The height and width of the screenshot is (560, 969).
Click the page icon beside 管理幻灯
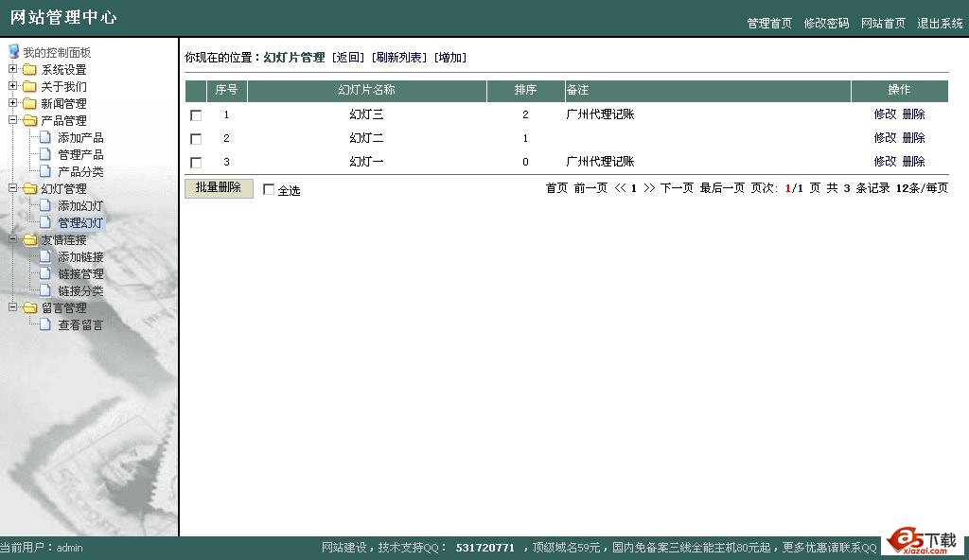point(45,222)
